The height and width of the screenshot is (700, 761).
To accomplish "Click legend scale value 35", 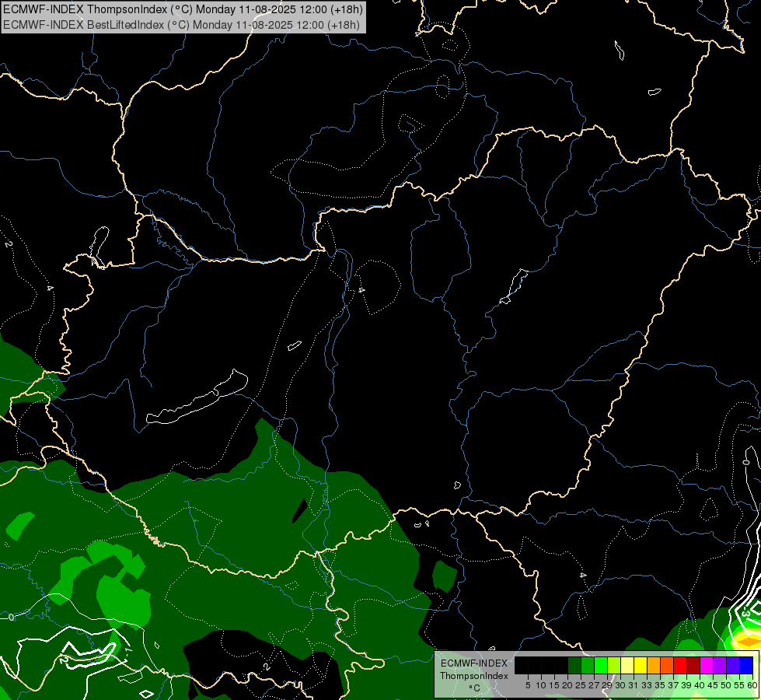I will pyautogui.click(x=660, y=685).
